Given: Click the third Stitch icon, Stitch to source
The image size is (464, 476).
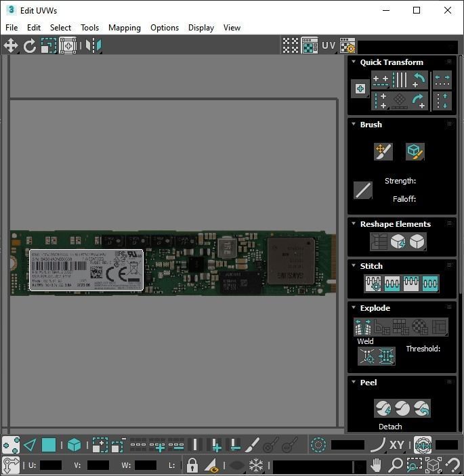Looking at the screenshot, I should tap(411, 284).
